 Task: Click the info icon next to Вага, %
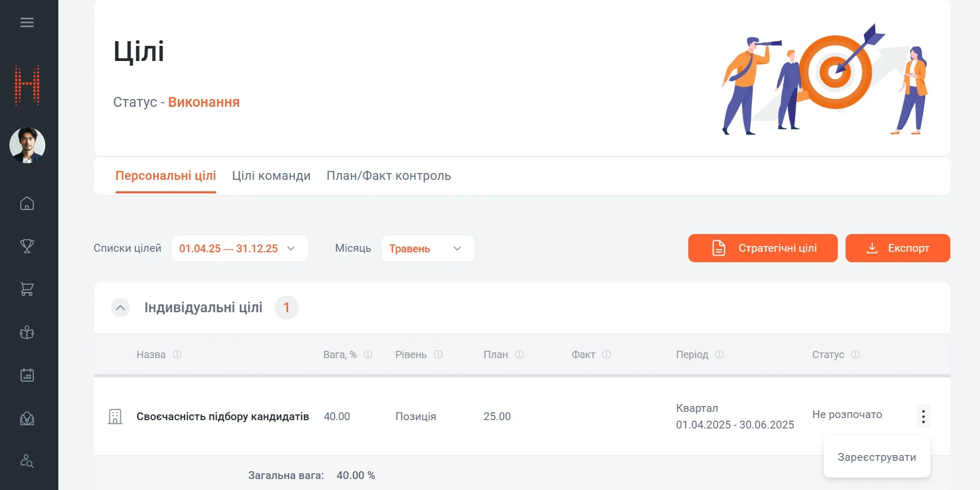[368, 354]
